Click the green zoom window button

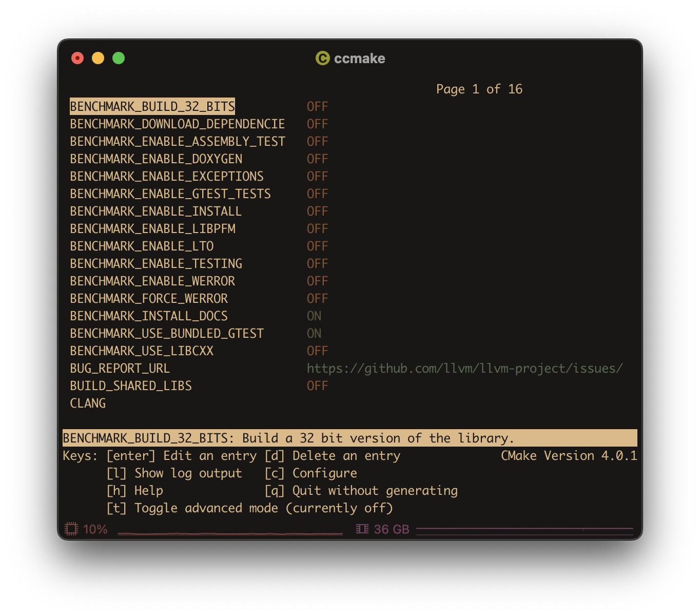119,58
